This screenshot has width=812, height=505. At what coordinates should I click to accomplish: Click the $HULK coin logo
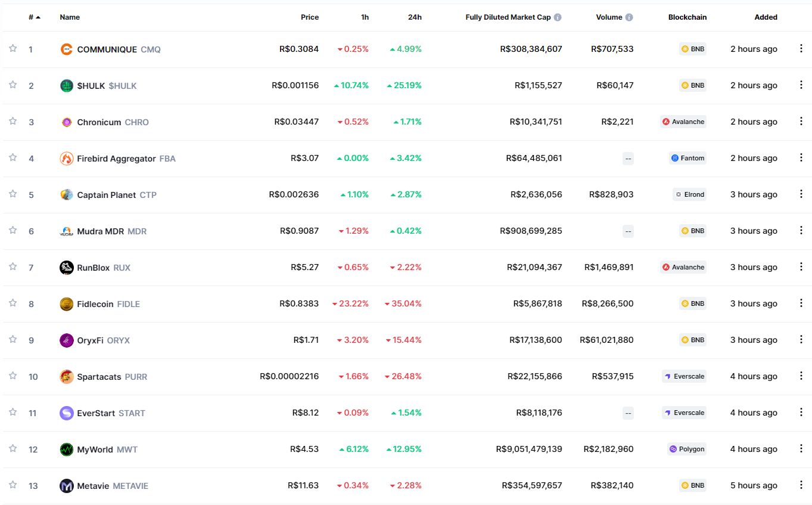(x=67, y=85)
